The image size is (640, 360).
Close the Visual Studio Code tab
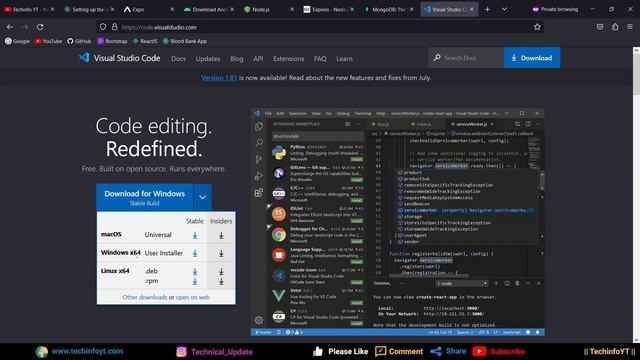click(x=472, y=9)
